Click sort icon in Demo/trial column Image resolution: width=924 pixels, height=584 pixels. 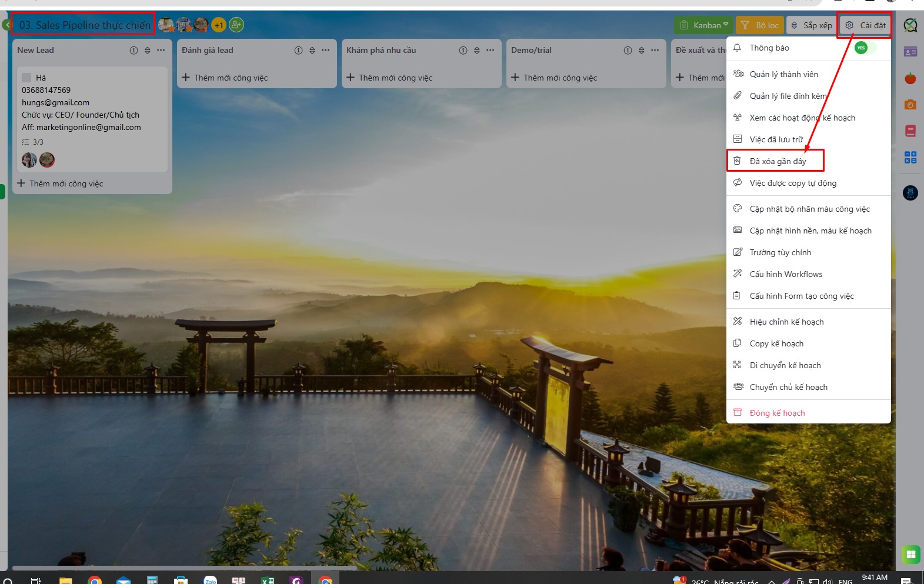point(642,51)
